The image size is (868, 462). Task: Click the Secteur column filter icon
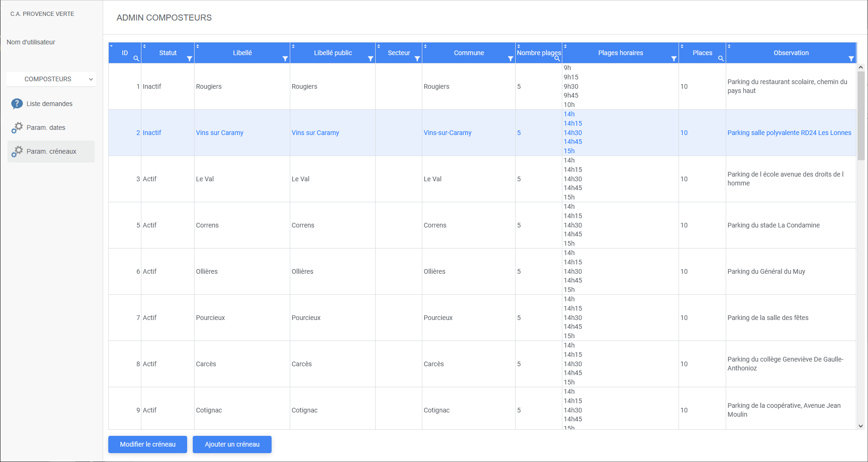[417, 58]
